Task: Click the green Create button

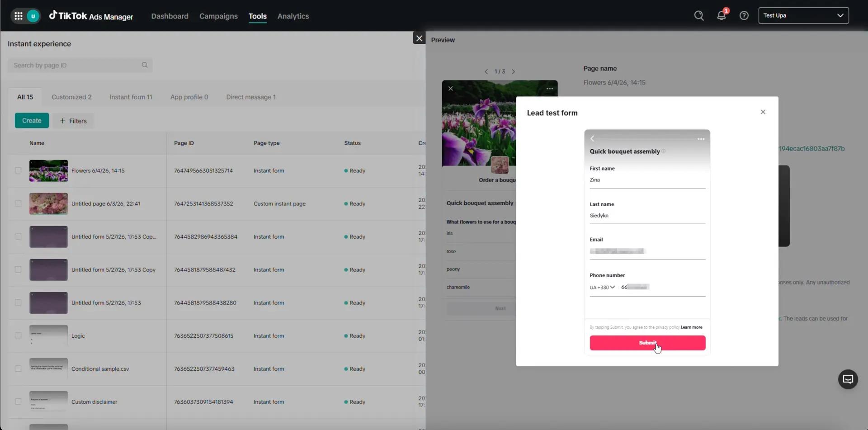Action: pyautogui.click(x=32, y=121)
